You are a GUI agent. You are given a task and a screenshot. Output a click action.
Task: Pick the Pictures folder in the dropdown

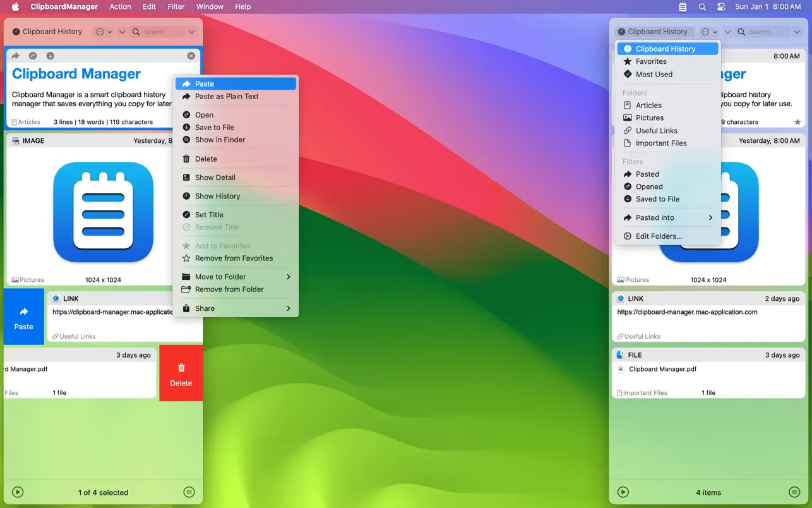pyautogui.click(x=667, y=118)
